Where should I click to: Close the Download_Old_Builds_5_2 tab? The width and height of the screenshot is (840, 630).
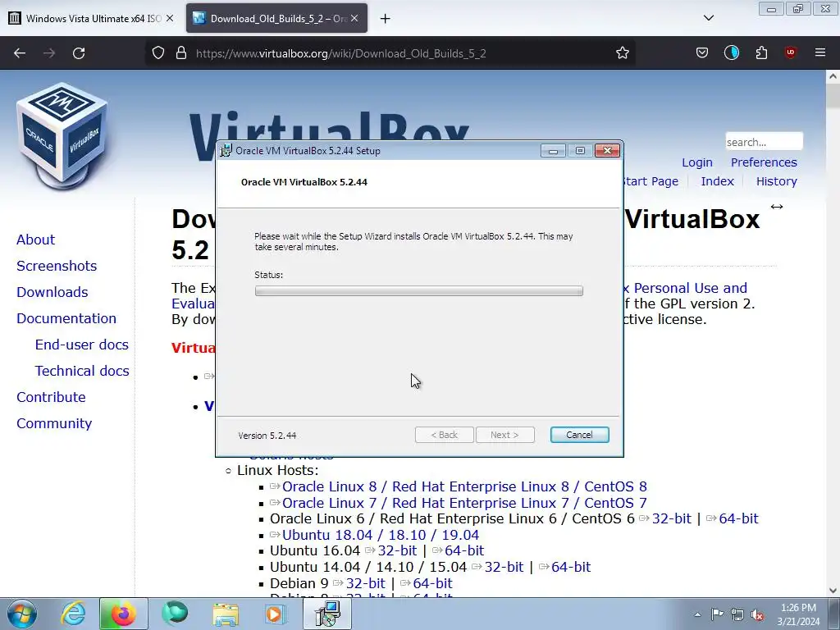click(354, 18)
